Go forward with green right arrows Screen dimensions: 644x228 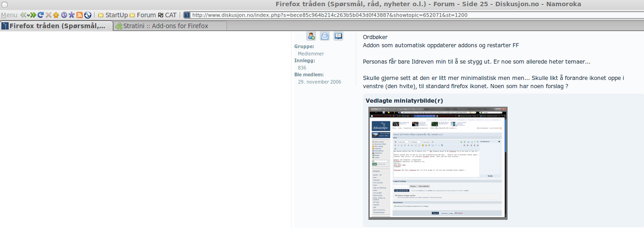click(x=33, y=15)
